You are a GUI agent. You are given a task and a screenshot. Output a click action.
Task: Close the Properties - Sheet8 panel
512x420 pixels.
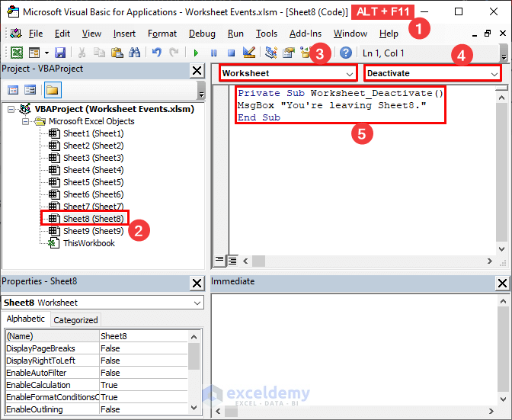(x=197, y=283)
